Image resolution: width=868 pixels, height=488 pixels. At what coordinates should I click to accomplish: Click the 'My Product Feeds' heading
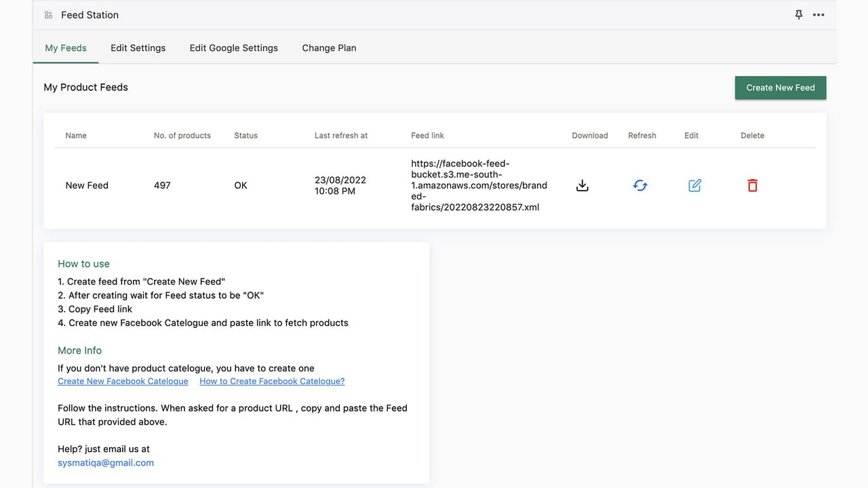click(x=86, y=87)
